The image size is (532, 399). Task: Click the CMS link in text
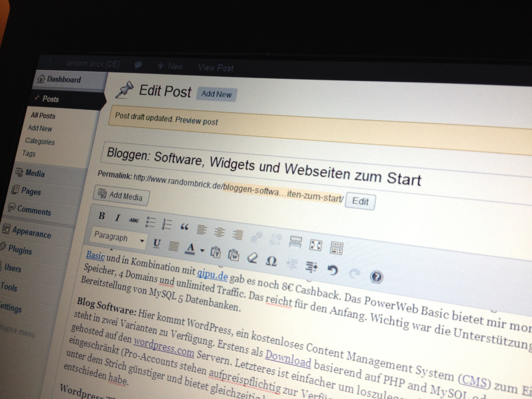coord(474,381)
